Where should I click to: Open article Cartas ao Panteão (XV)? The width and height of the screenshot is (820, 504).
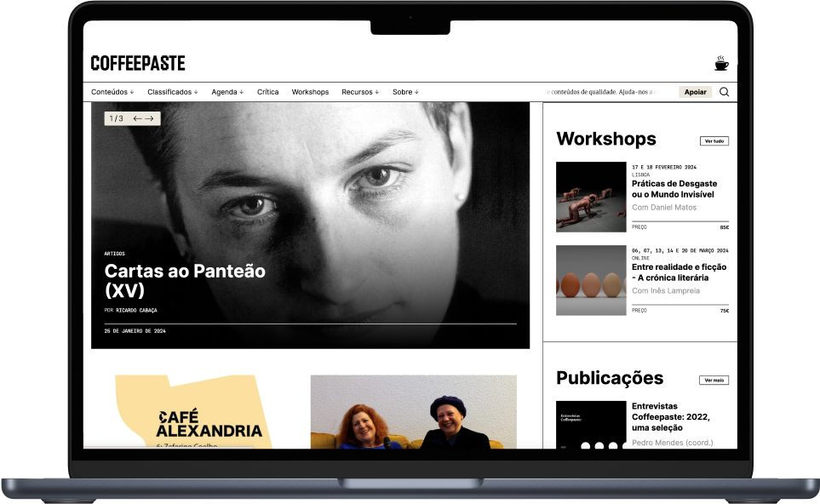click(x=185, y=280)
